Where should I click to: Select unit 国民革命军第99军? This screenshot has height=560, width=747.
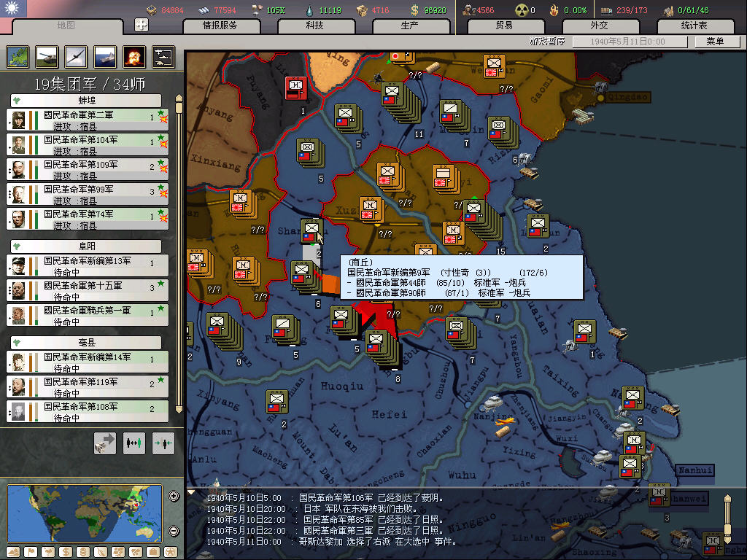pos(88,194)
